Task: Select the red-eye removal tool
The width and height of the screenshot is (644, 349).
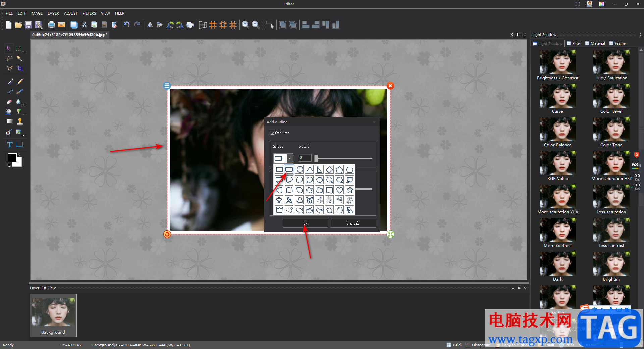Action: [x=9, y=132]
